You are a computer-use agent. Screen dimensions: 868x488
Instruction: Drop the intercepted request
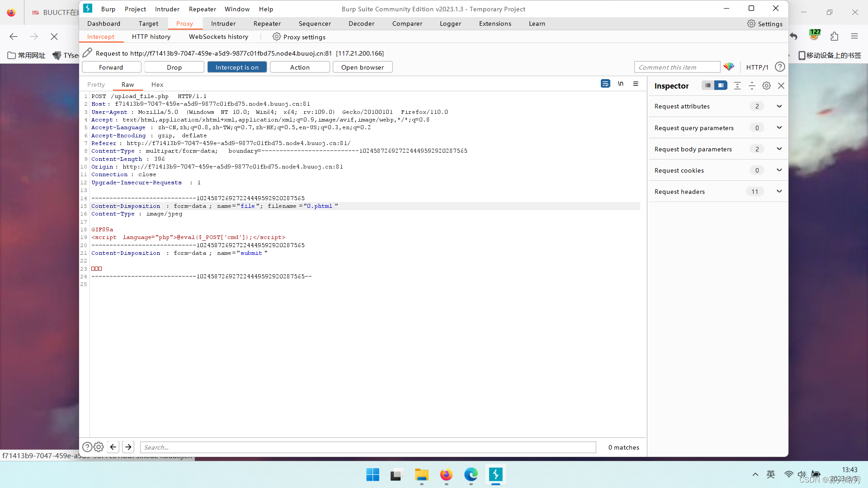coord(174,67)
